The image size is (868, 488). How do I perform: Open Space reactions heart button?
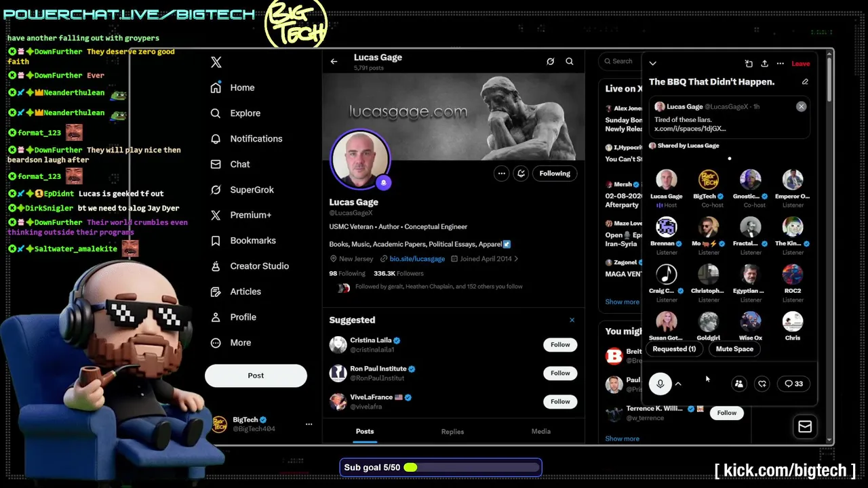[x=762, y=384]
